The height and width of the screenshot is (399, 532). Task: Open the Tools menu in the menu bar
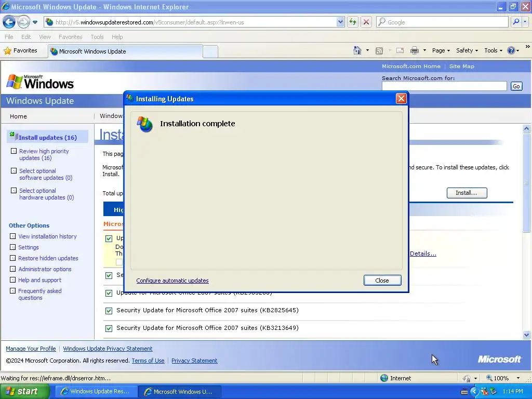pyautogui.click(x=97, y=37)
